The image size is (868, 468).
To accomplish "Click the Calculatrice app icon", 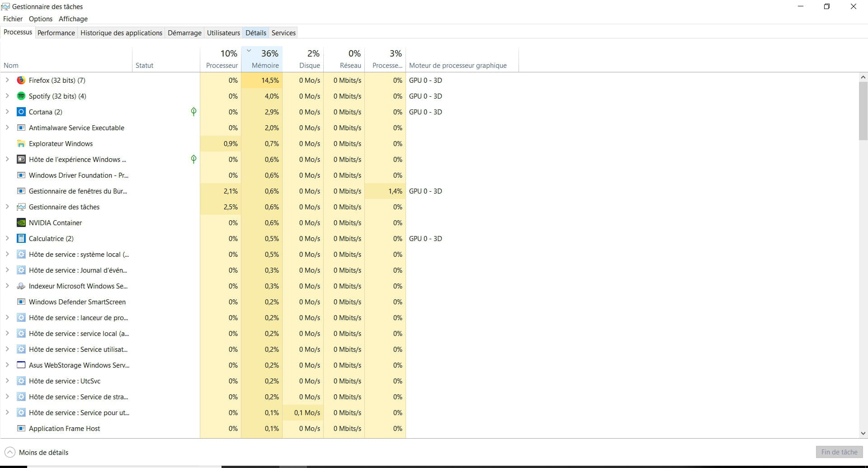I will [x=21, y=238].
